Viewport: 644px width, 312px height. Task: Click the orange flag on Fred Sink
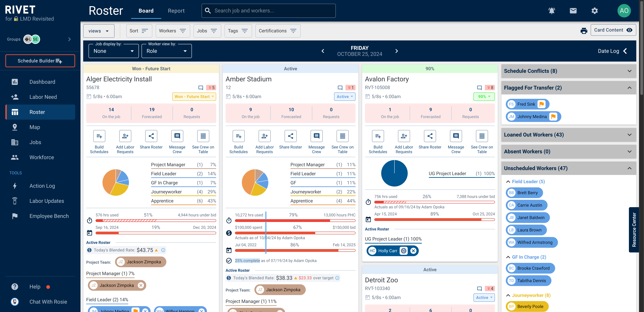pos(542,104)
